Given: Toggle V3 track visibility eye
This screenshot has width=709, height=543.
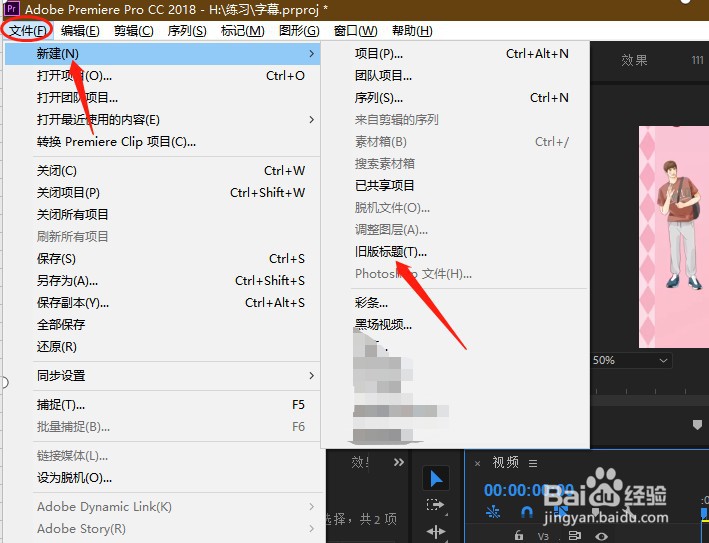Looking at the screenshot, I should click(x=601, y=536).
